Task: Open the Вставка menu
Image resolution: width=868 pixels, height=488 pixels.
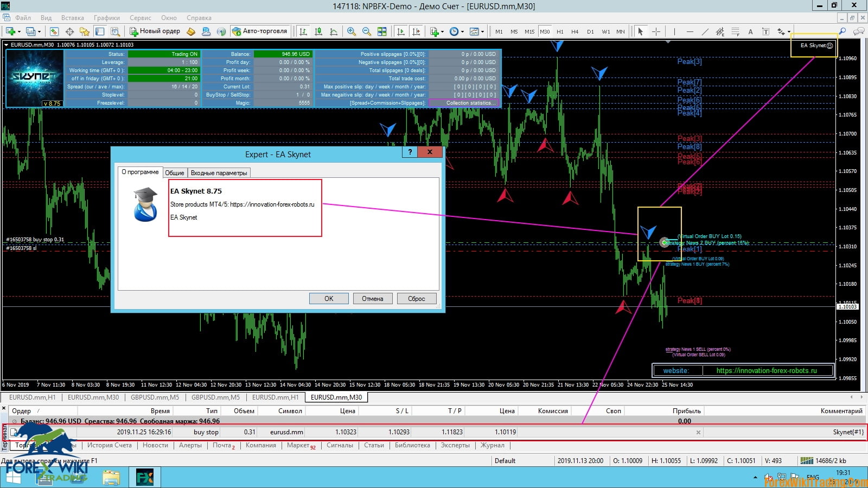Action: [73, 18]
